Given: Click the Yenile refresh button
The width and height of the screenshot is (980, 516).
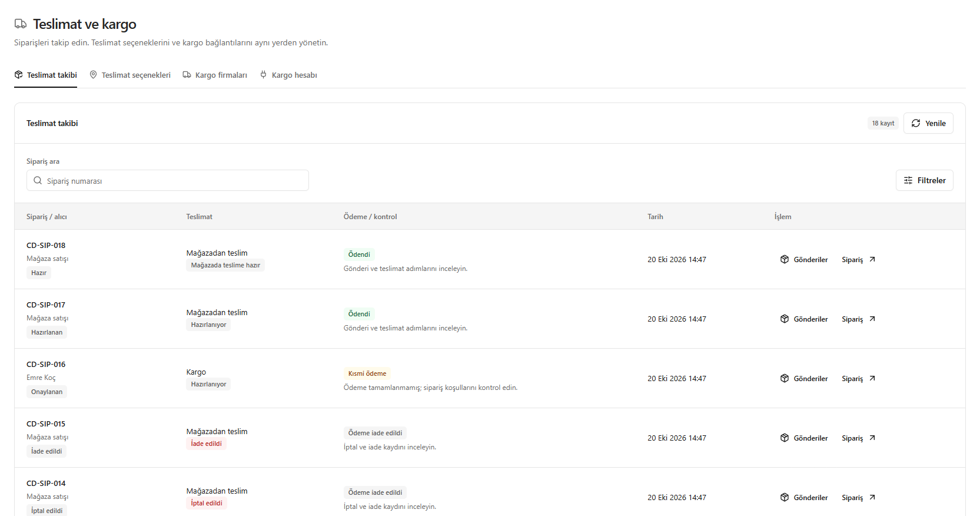Looking at the screenshot, I should (928, 123).
